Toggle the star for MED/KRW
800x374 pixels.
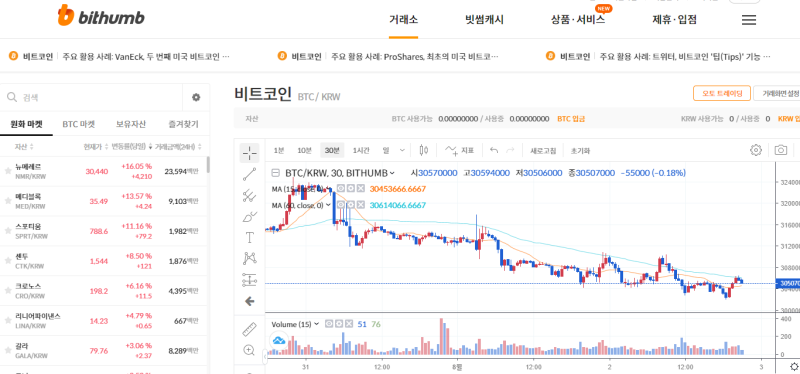coord(8,201)
